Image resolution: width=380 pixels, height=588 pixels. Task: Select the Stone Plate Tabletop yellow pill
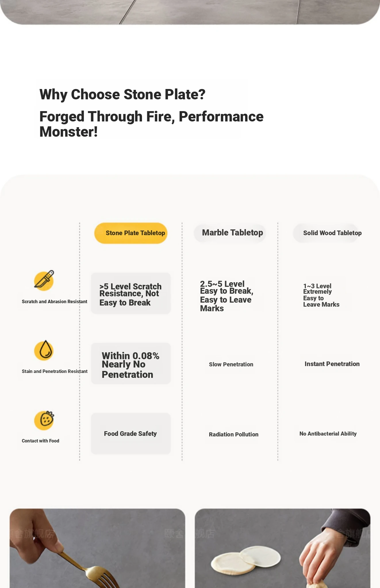click(131, 233)
